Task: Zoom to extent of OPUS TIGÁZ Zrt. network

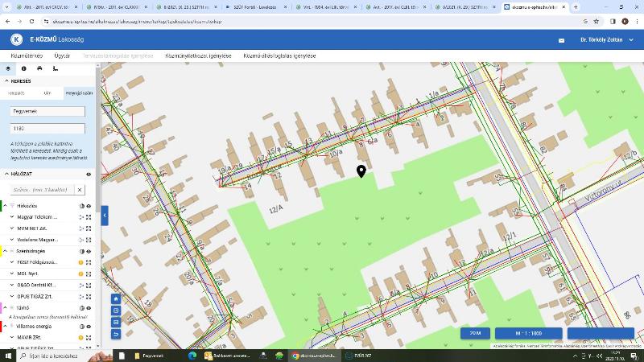Action: (89, 296)
